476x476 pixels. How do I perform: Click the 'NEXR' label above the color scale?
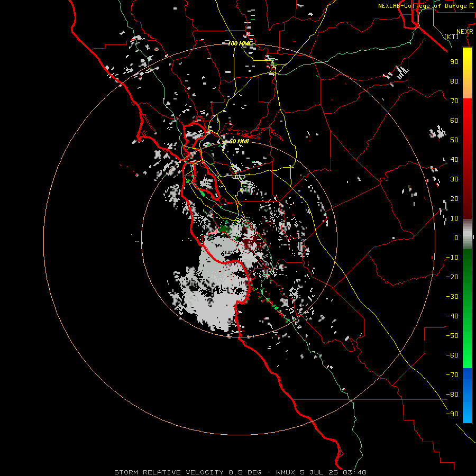(x=465, y=31)
